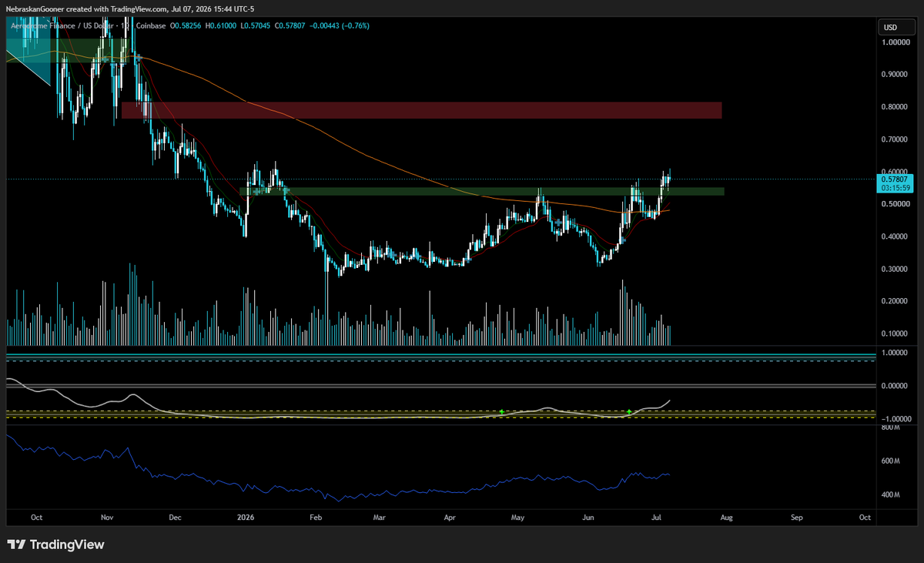Click the 0.40000 price axis label
Image resolution: width=924 pixels, height=563 pixels.
[894, 236]
